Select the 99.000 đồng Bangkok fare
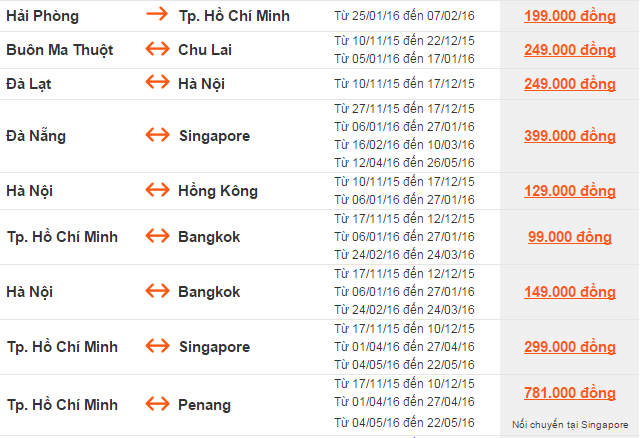The image size is (640, 438). click(569, 237)
